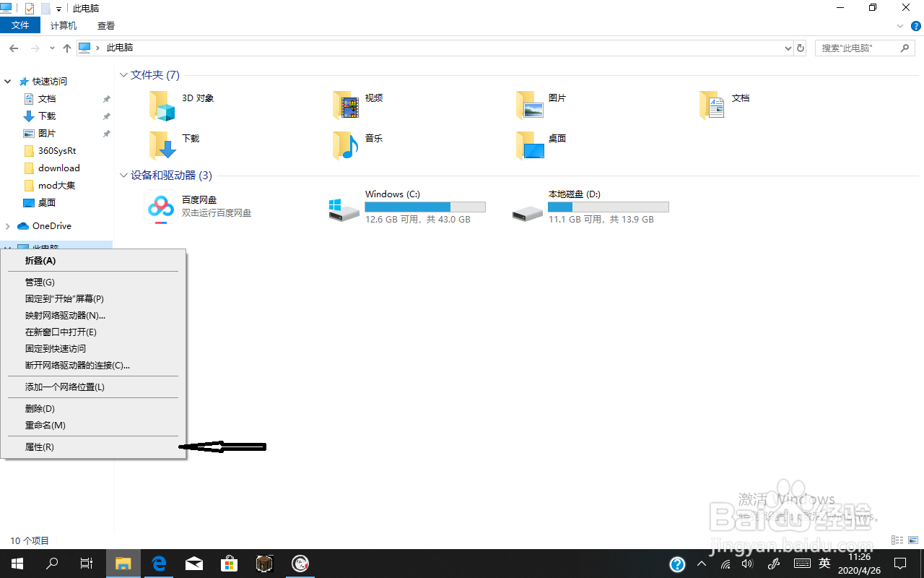Select the Windows (C:) drive icon

[x=344, y=210]
